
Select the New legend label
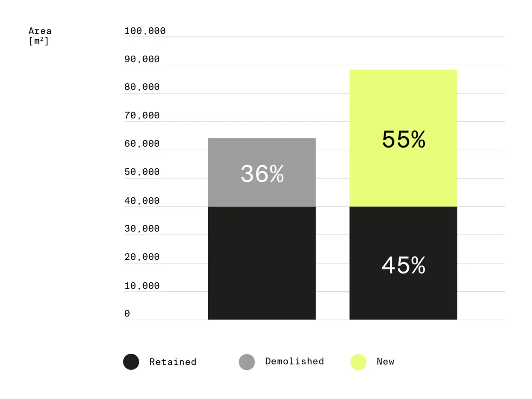385,362
